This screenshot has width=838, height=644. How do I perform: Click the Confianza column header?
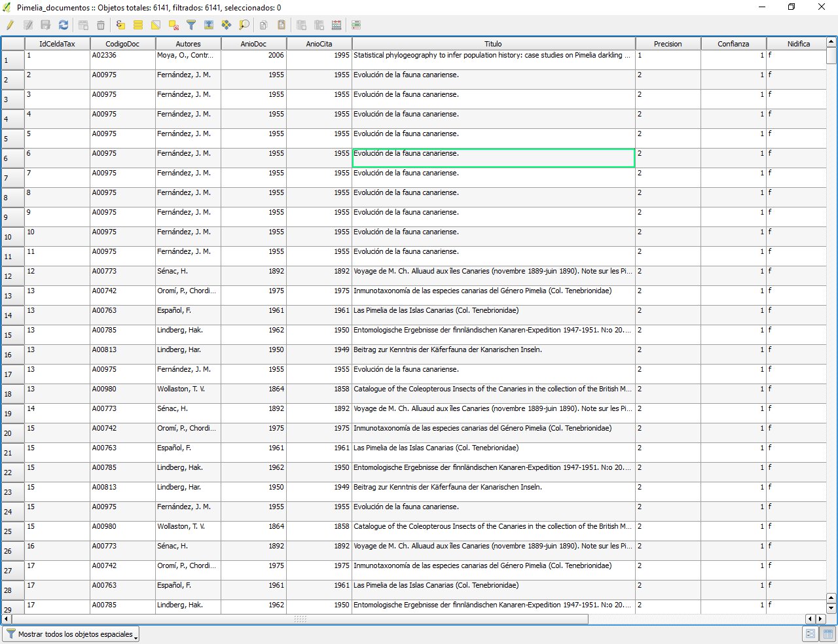[x=733, y=44]
